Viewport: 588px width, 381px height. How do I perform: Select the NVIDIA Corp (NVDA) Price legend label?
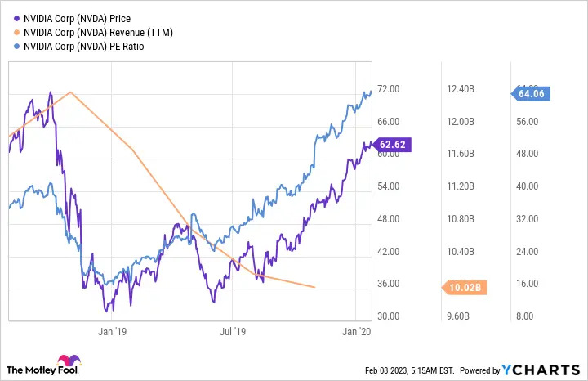(77, 18)
